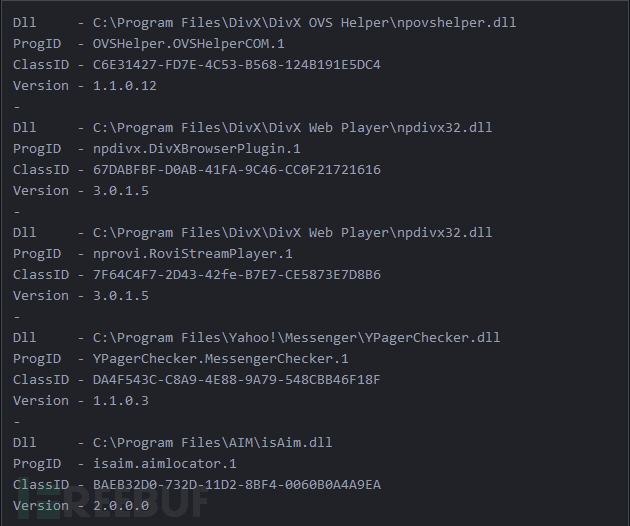630x526 pixels.
Task: Click the second Version 3.0.1.5 value
Action: pyautogui.click(x=121, y=295)
